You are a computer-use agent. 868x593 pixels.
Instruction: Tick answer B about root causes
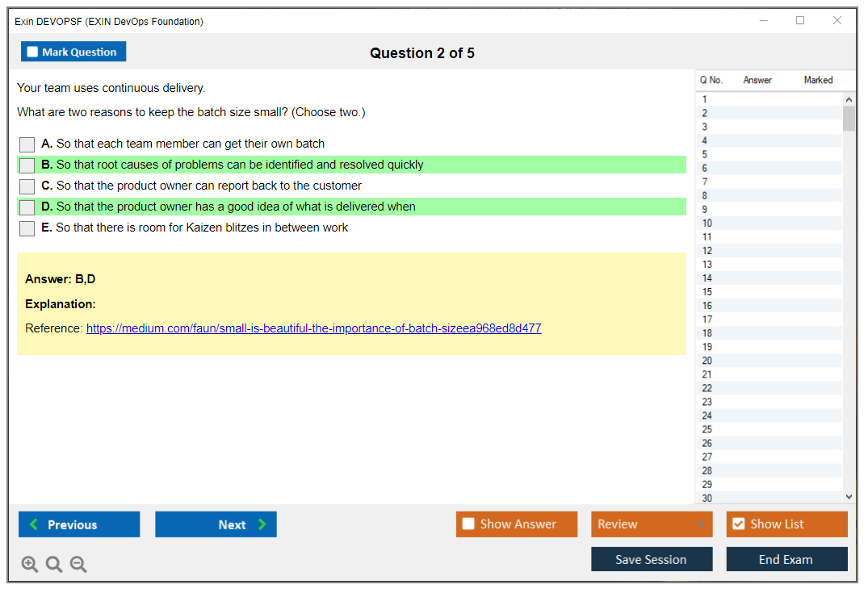(27, 165)
